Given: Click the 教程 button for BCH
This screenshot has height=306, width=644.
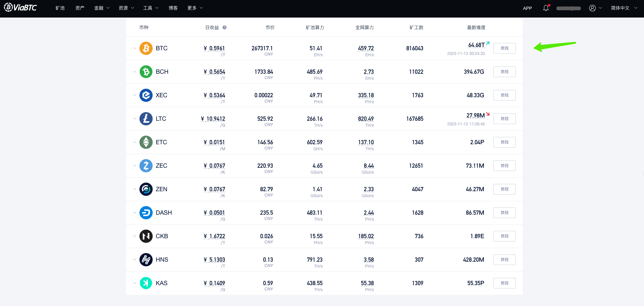Looking at the screenshot, I should pyautogui.click(x=505, y=72).
